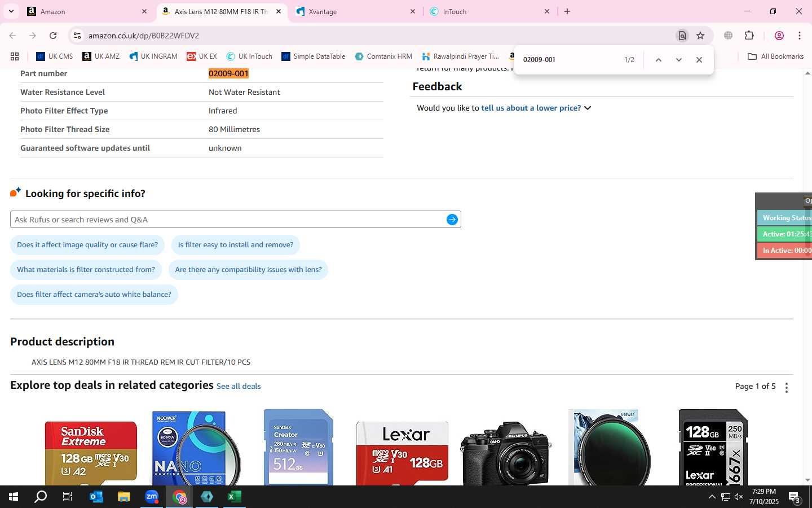Image resolution: width=812 pixels, height=508 pixels.
Task: Jump to previous find result
Action: point(658,60)
